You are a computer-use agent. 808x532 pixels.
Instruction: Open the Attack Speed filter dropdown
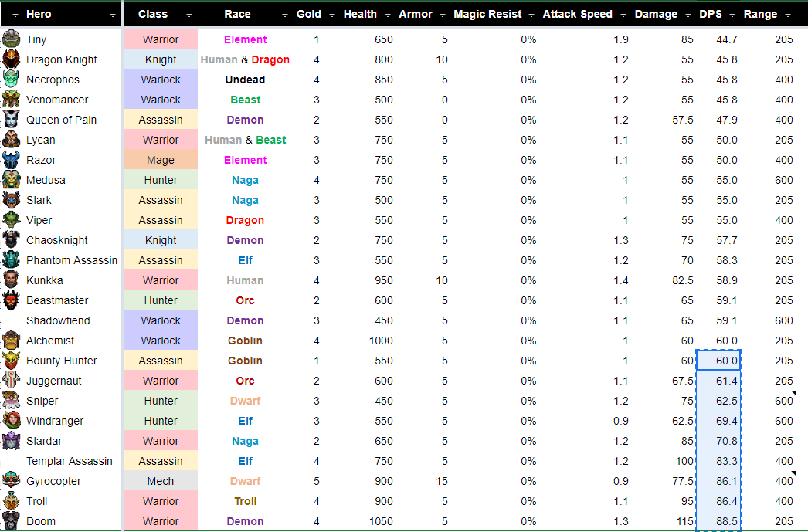pos(623,15)
